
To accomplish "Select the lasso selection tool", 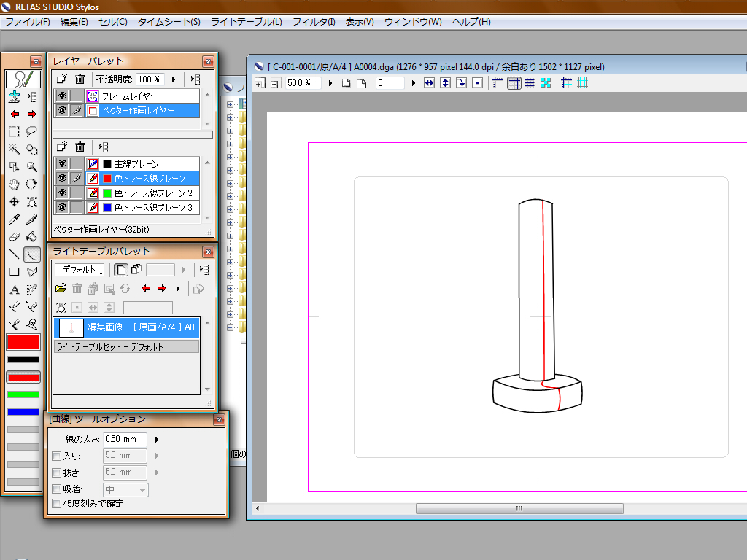I will (32, 131).
